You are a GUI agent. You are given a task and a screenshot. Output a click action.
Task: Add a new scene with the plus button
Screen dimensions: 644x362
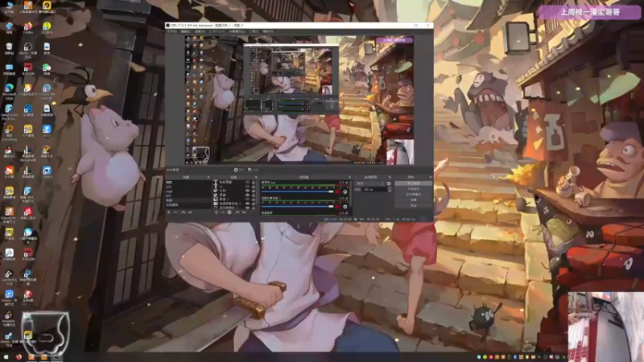tap(169, 212)
